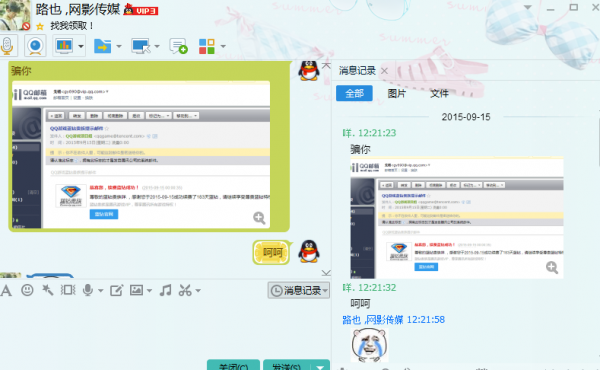This screenshot has width=600, height=370.
Task: Start a video call with webcam icon
Action: (x=35, y=46)
